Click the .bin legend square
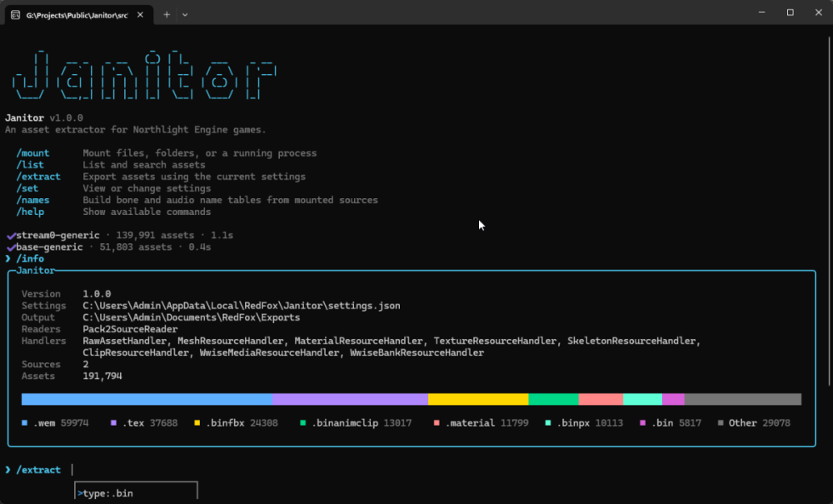This screenshot has width=833, height=504. (643, 422)
